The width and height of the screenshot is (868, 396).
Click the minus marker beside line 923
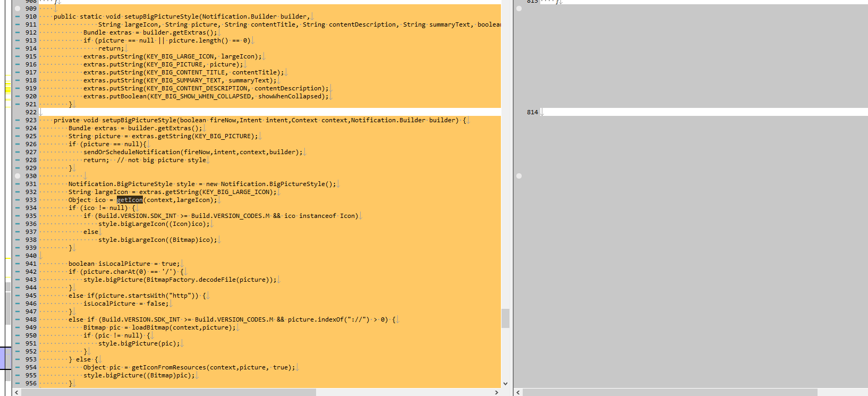click(x=18, y=120)
